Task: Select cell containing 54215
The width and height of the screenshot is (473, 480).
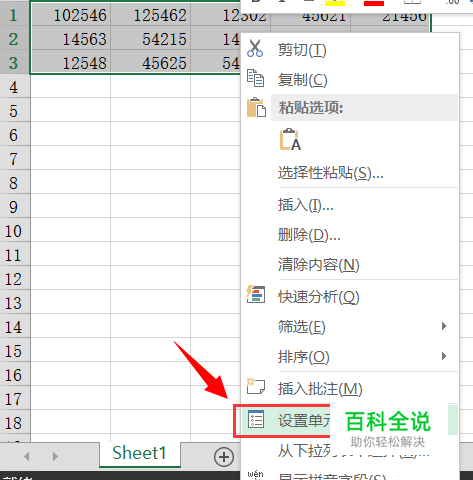Action: coord(151,39)
